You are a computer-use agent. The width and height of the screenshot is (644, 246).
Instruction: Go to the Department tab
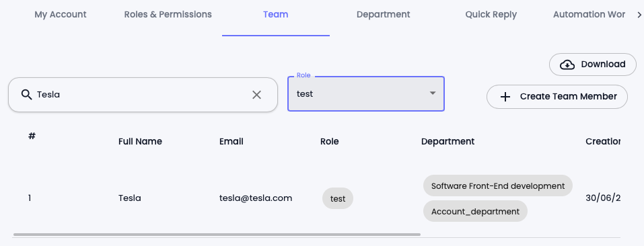383,14
